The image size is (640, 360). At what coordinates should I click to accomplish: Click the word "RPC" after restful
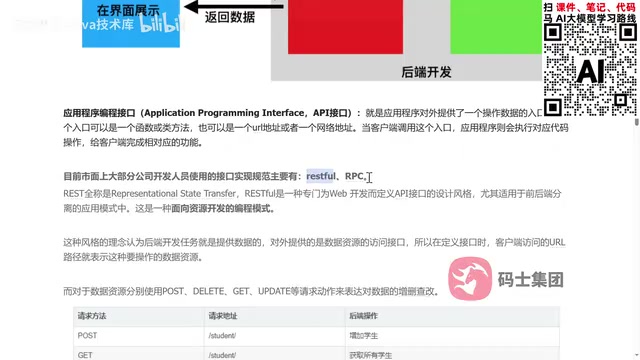point(354,176)
